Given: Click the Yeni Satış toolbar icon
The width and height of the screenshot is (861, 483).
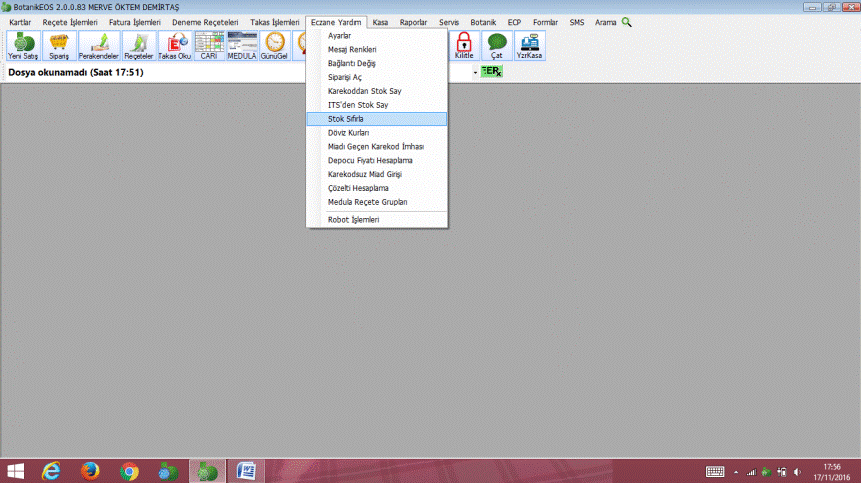Looking at the screenshot, I should click(21, 45).
